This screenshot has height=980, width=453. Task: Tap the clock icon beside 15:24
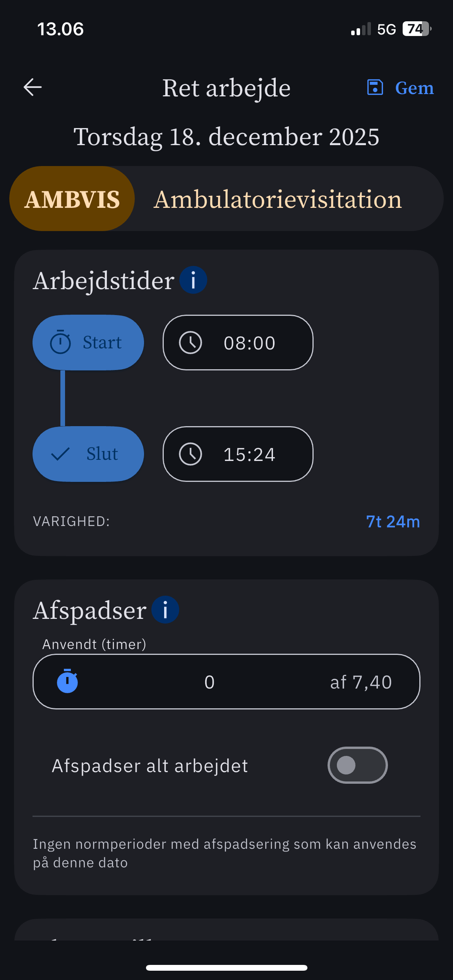click(190, 454)
